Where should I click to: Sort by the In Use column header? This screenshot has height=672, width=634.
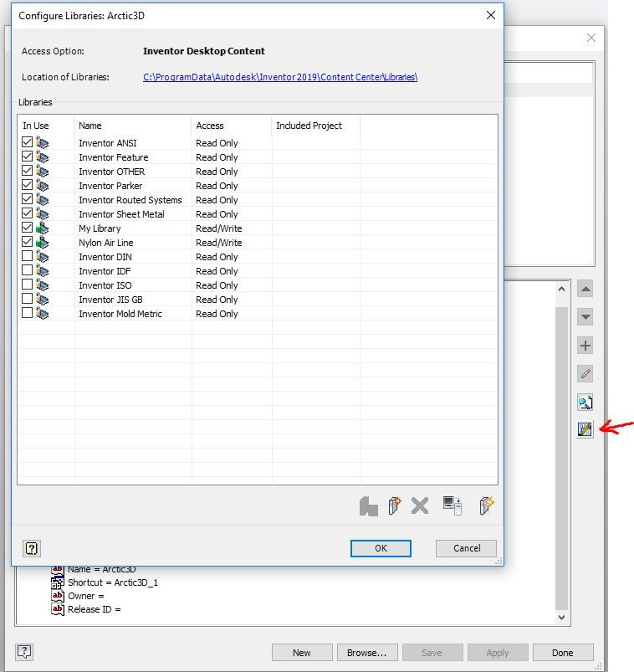point(46,126)
